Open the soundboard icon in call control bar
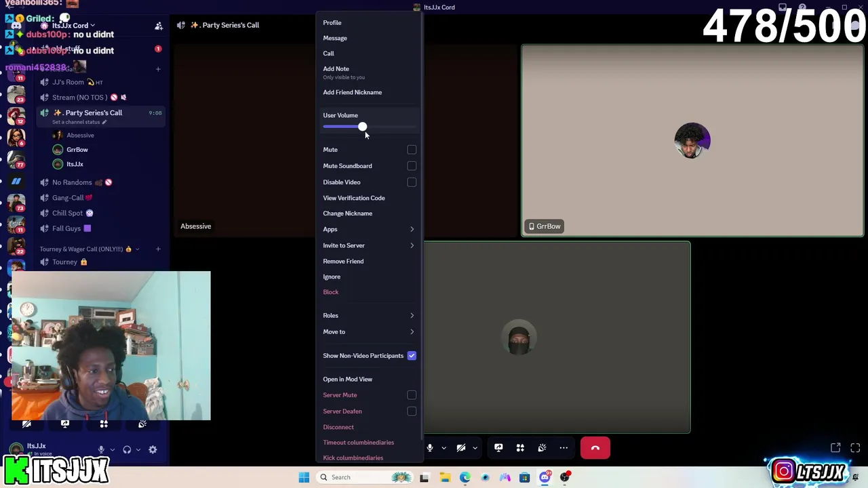This screenshot has width=868, height=488. tap(542, 448)
